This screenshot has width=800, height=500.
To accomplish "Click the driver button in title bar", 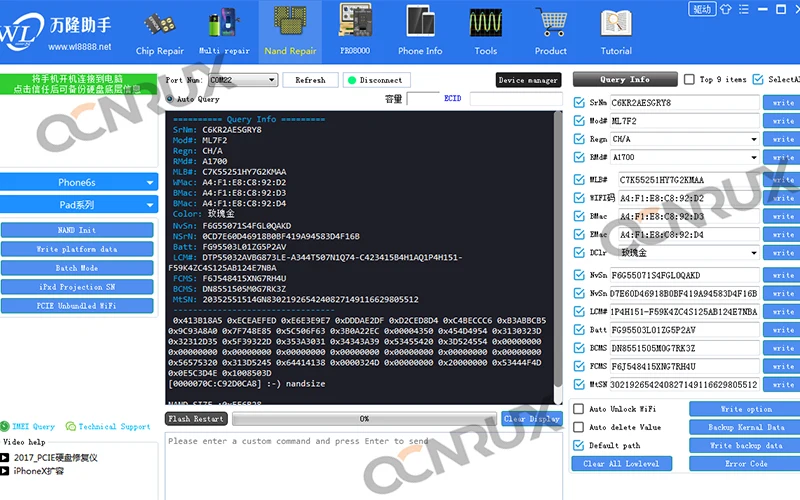I will click(702, 9).
